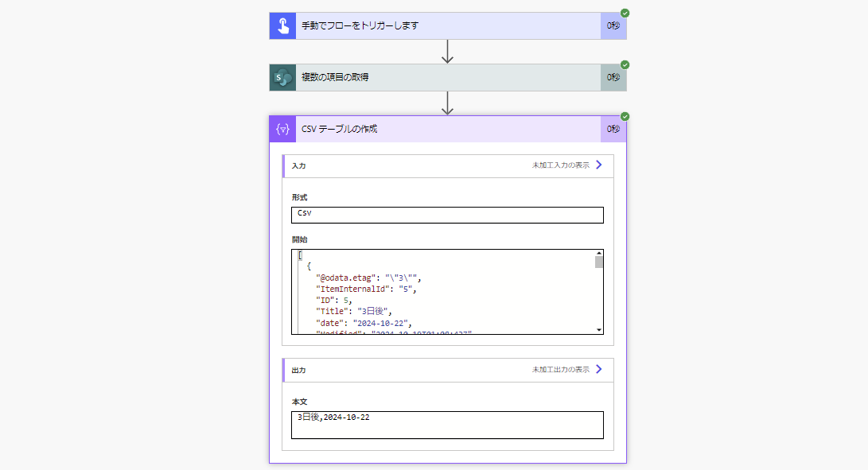Click the Data Operation {v} icon on CSV step
Viewport: 868px width, 470px height.
[x=282, y=128]
